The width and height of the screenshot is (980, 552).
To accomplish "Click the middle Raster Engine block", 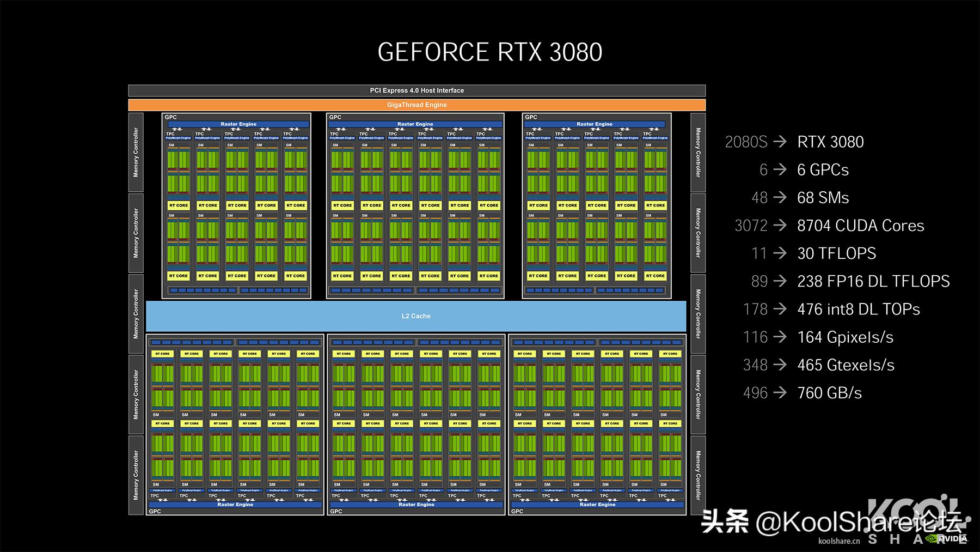I will pos(415,124).
